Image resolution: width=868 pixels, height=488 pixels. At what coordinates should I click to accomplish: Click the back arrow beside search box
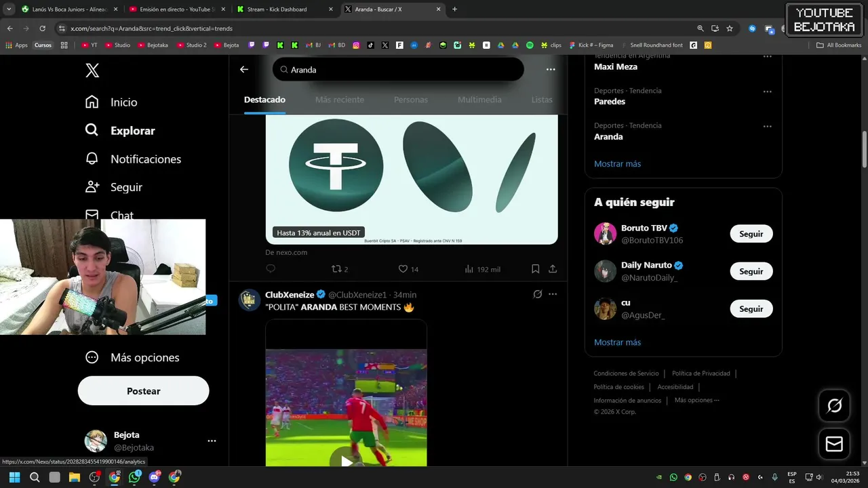click(x=244, y=69)
